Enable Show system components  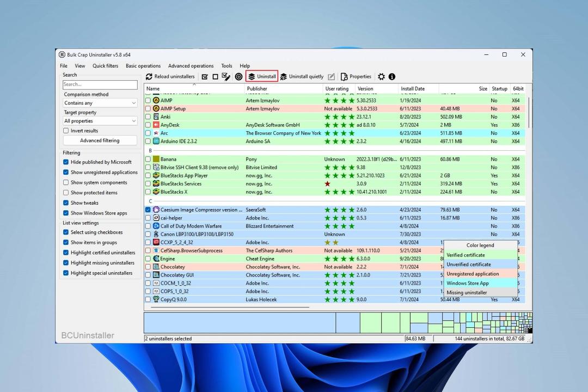pyautogui.click(x=66, y=182)
